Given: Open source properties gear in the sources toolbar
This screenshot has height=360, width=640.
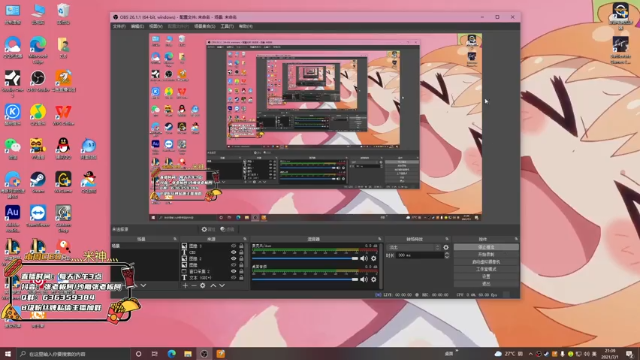Looking at the screenshot, I should (202, 286).
